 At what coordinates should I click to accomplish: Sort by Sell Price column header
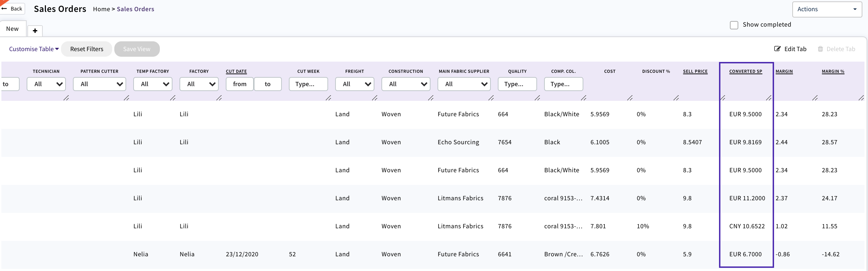tap(695, 71)
